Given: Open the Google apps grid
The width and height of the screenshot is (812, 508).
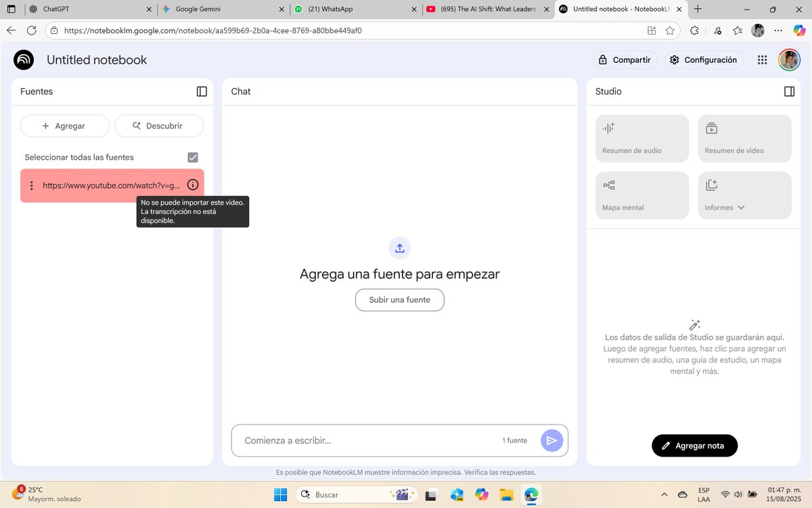Looking at the screenshot, I should [762, 60].
